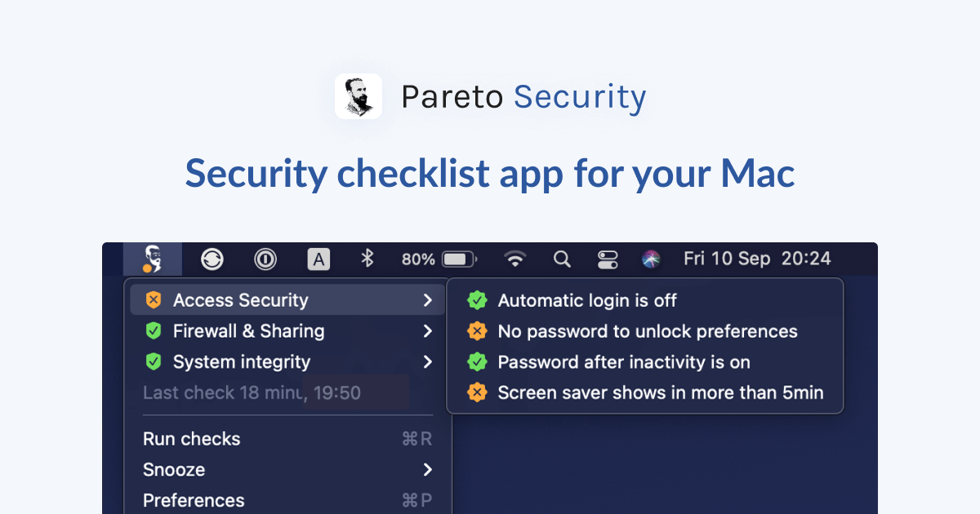Open the System integrity submenu chevron
This screenshot has width=980, height=514.
pos(428,361)
